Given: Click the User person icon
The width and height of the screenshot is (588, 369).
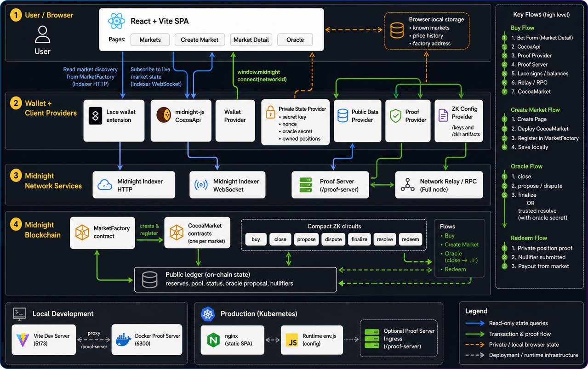Looking at the screenshot, I should (x=42, y=34).
